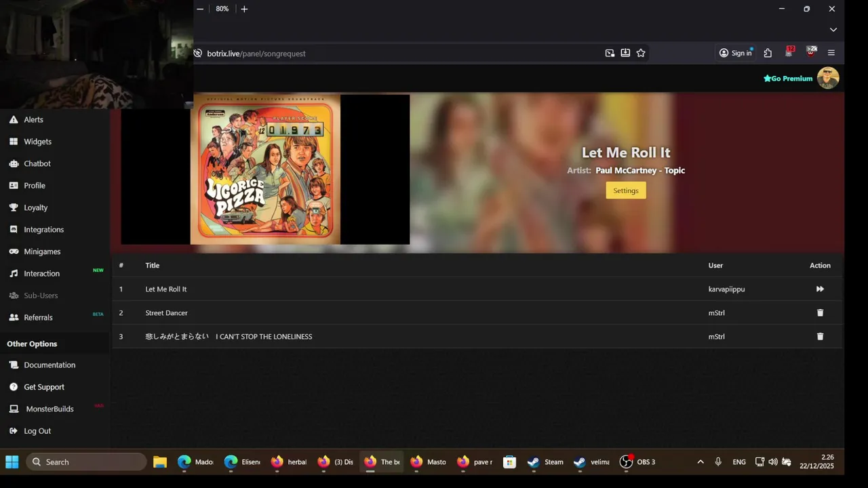Open the Windows Start menu
The image size is (868, 488).
[12, 462]
